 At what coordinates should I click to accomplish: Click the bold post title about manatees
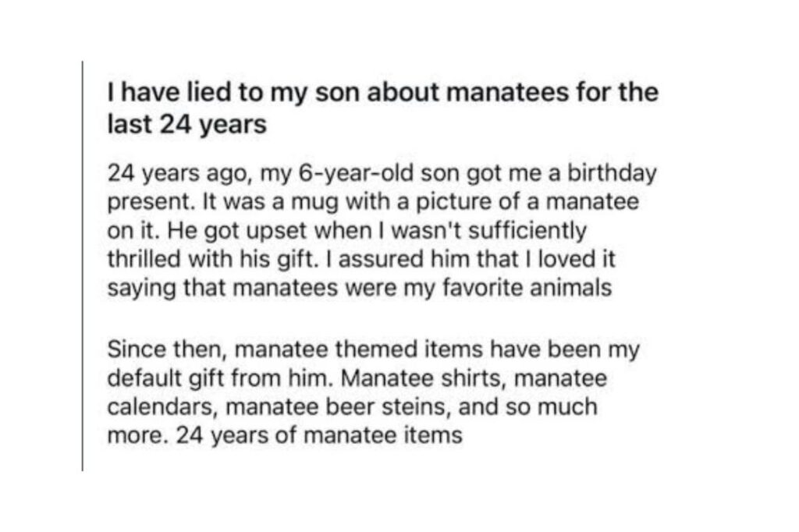click(x=382, y=109)
